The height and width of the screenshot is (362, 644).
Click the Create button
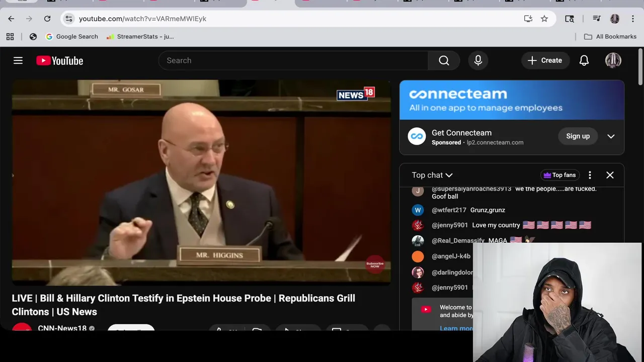coord(545,60)
